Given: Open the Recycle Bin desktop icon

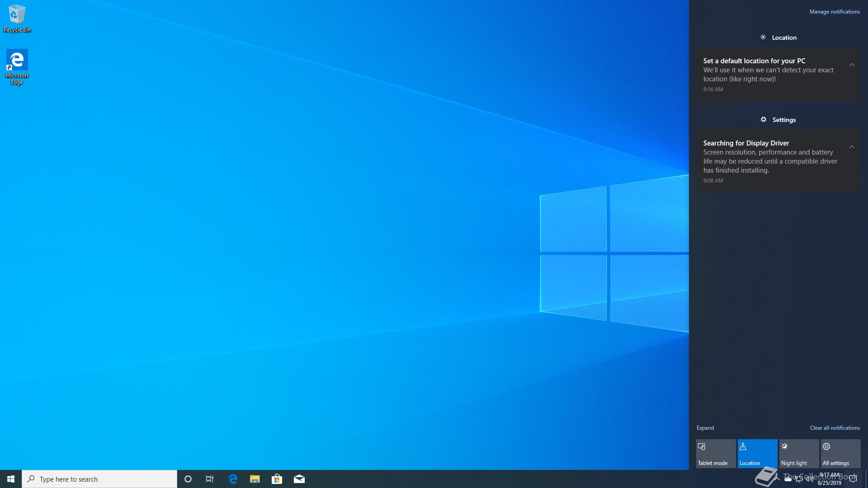Looking at the screenshot, I should [17, 19].
